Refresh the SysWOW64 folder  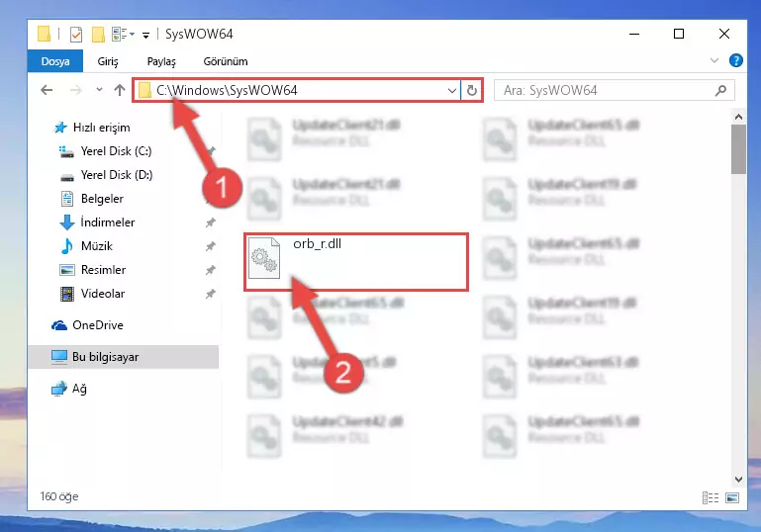[472, 90]
